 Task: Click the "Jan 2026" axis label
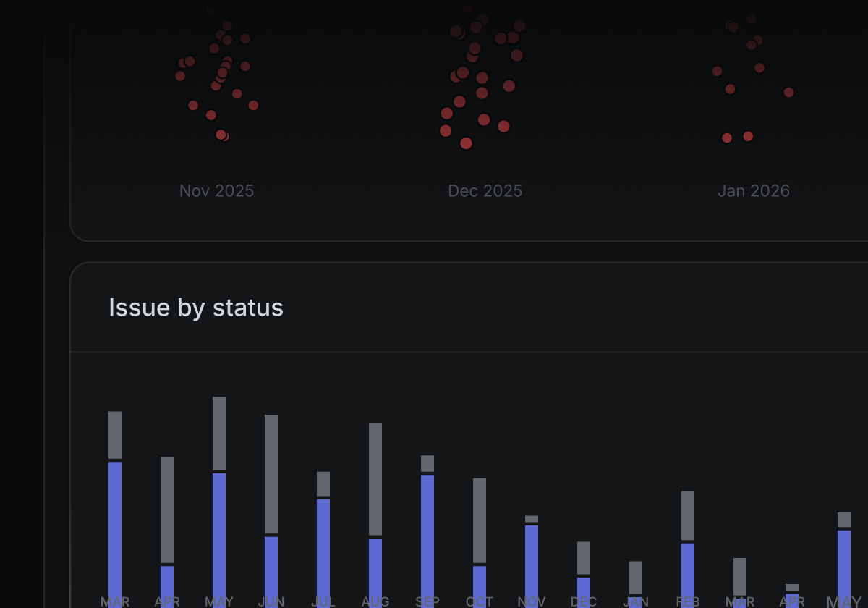[753, 191]
